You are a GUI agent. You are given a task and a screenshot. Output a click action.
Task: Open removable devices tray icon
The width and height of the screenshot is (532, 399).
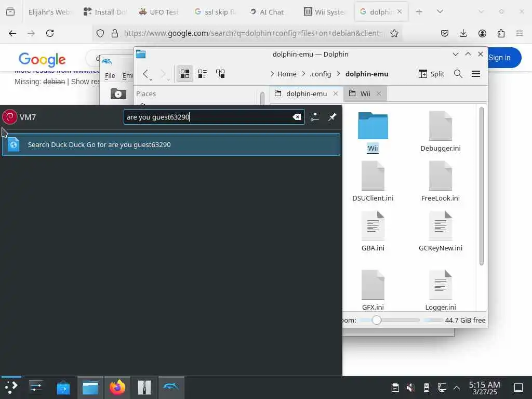click(x=427, y=387)
